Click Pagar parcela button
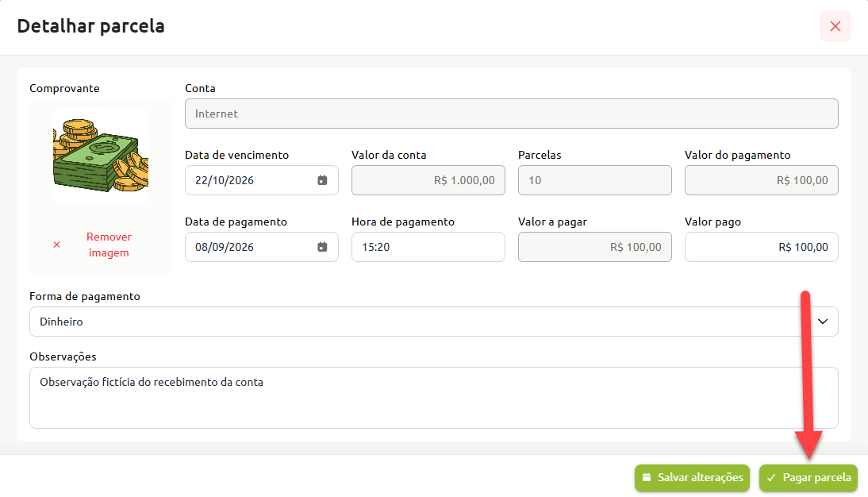 tap(808, 478)
